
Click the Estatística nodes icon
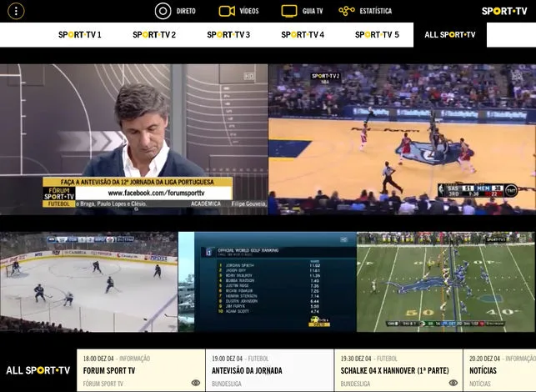346,11
